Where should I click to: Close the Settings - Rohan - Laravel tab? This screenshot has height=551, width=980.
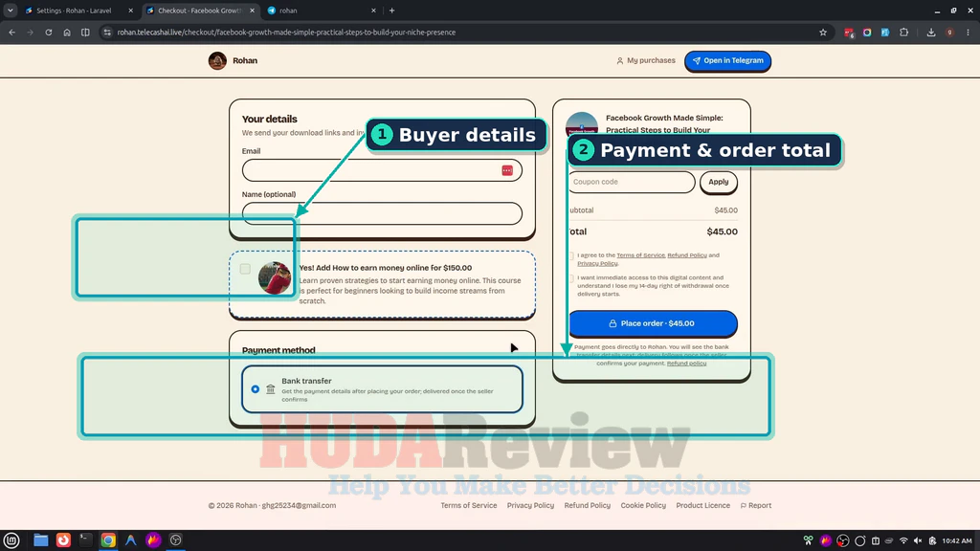click(130, 11)
